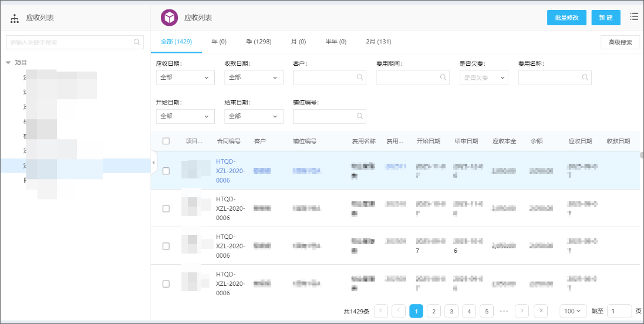Go to the last page icon

[540, 311]
